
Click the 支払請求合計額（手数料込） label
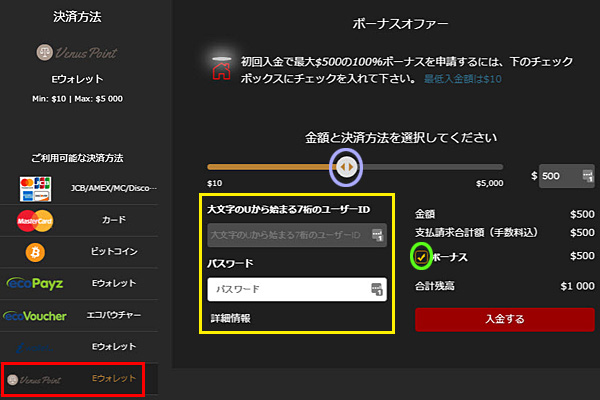coord(477,232)
